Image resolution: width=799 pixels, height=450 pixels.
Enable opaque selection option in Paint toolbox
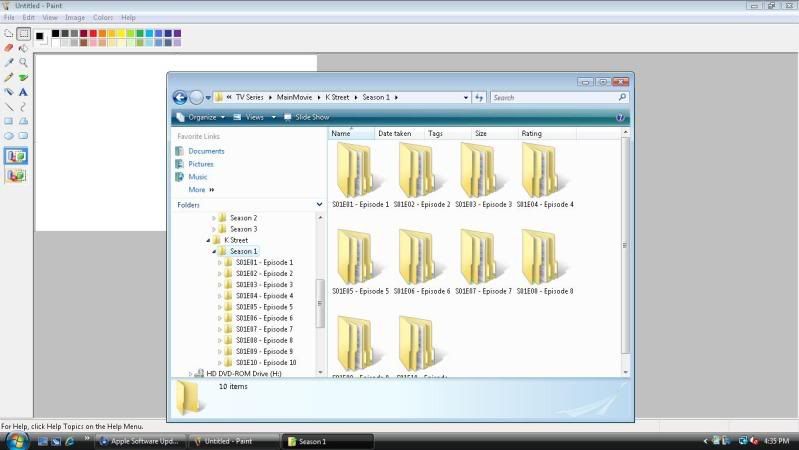click(16, 156)
